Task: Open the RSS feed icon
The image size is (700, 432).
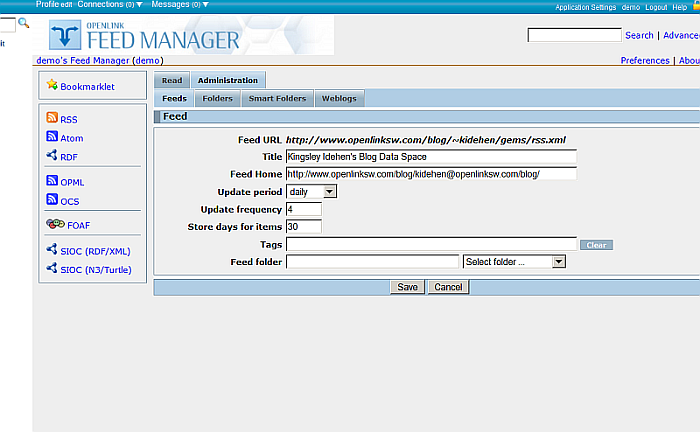Action: coord(52,119)
